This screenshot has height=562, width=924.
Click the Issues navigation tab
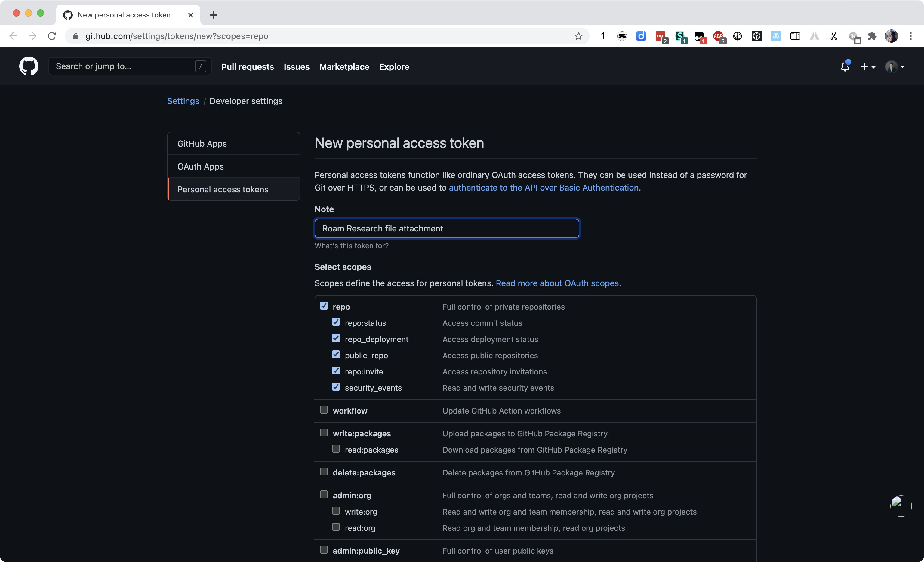coord(296,66)
